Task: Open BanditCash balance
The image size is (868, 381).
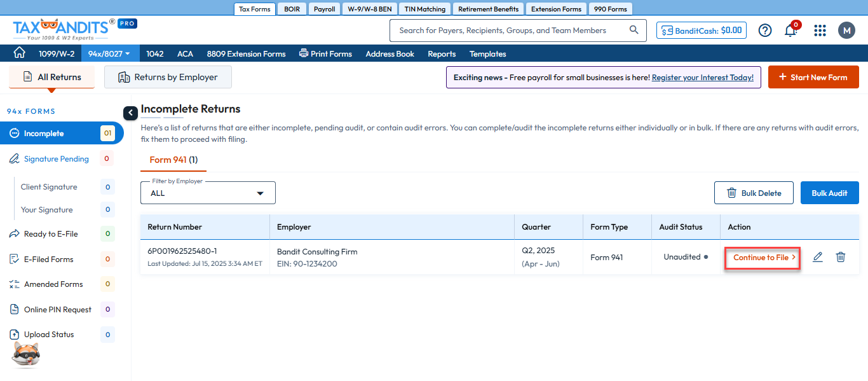Action: [702, 30]
